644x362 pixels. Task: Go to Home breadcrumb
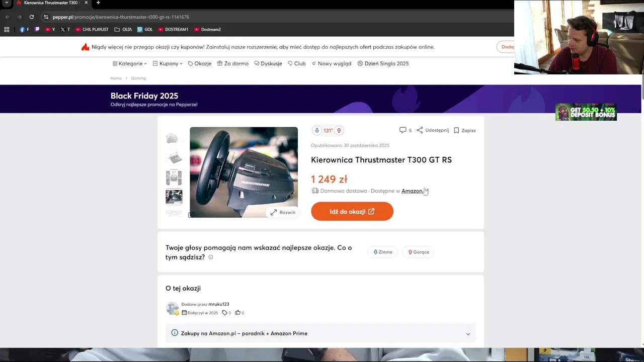tap(116, 78)
